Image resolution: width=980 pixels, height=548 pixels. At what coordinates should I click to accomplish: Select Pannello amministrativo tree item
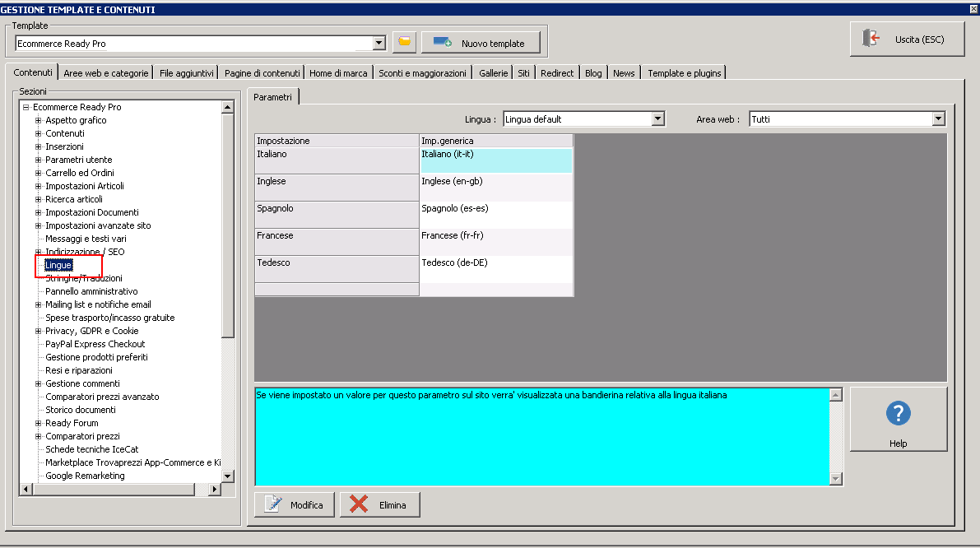pyautogui.click(x=91, y=291)
